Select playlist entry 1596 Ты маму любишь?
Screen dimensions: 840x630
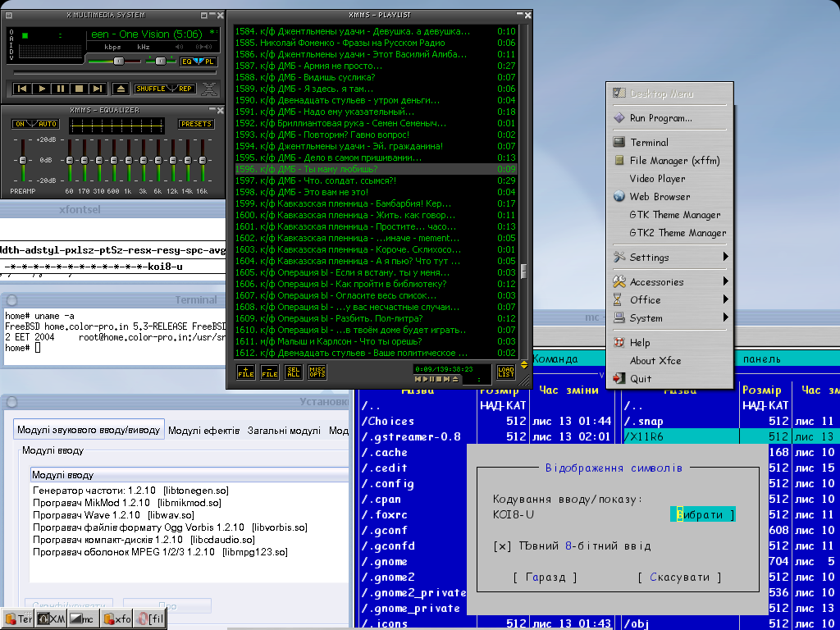375,169
